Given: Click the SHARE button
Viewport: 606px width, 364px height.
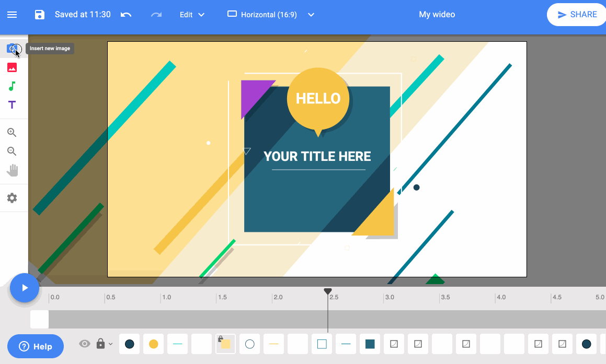Looking at the screenshot, I should click(577, 15).
